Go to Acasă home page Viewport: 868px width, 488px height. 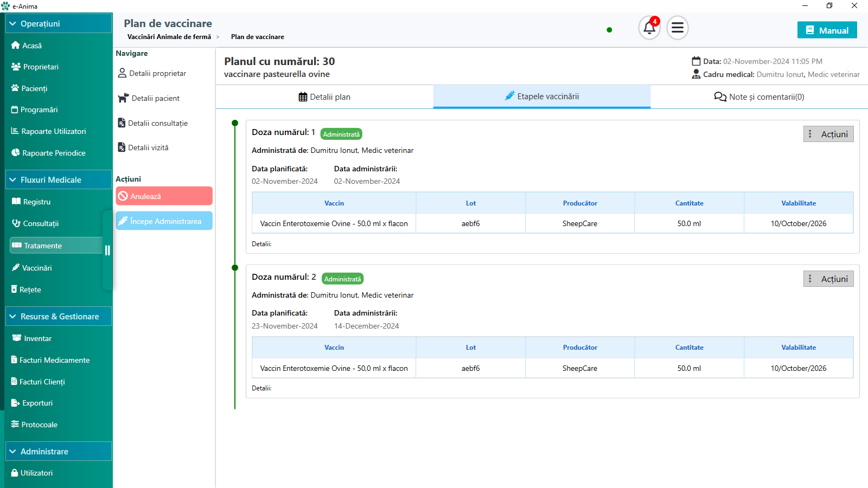(x=32, y=46)
